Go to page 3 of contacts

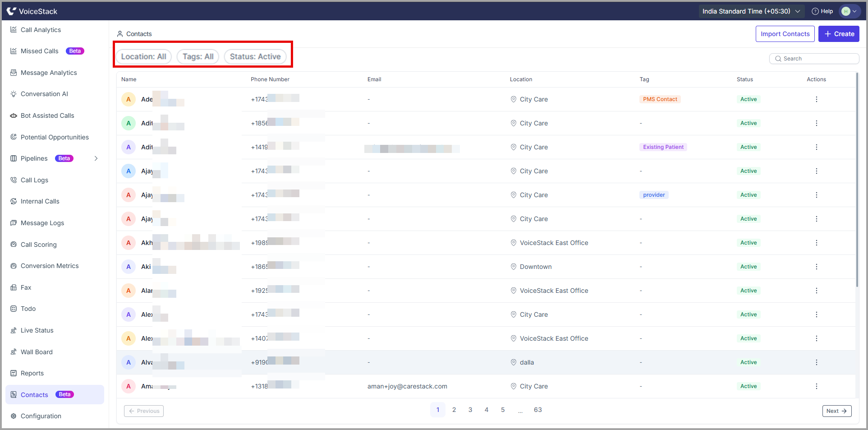(x=470, y=410)
